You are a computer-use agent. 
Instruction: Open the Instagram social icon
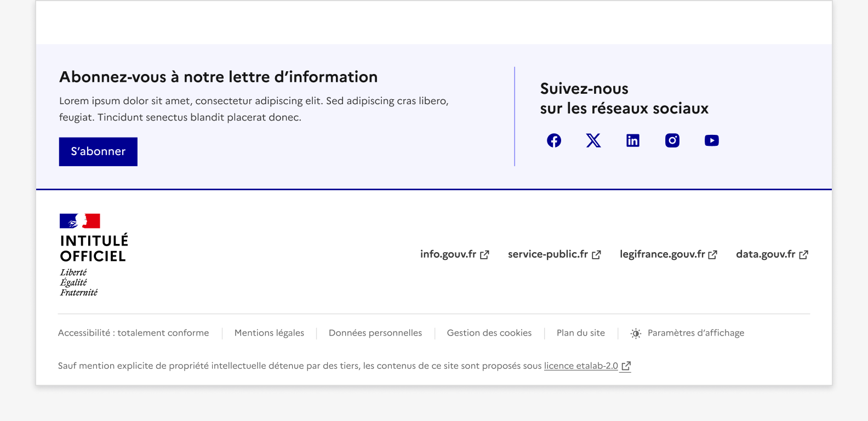click(x=672, y=140)
